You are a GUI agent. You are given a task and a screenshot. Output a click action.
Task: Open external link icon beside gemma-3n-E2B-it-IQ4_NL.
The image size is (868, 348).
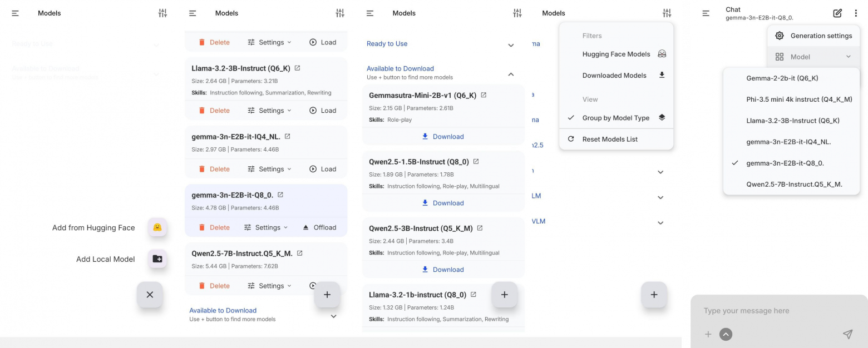[287, 136]
